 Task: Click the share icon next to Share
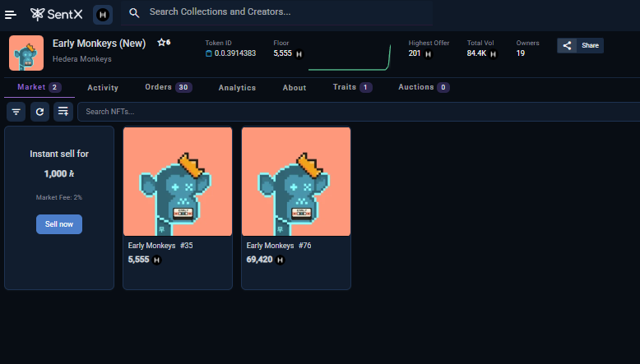[567, 46]
